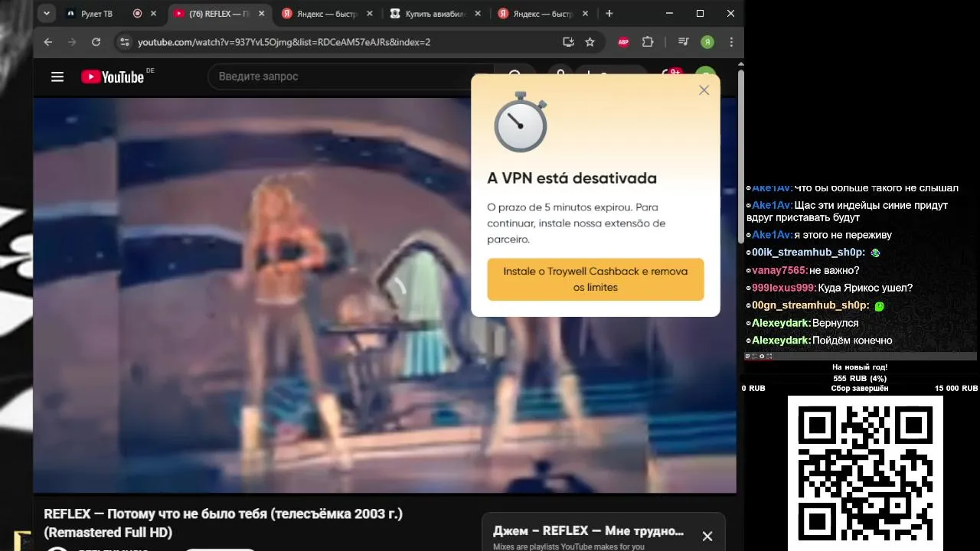The height and width of the screenshot is (551, 980).
Task: Close the Купить авиабилеты tab
Action: (x=478, y=14)
